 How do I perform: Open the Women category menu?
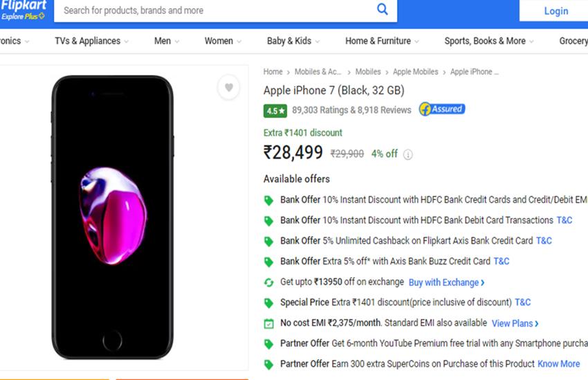[x=223, y=41]
